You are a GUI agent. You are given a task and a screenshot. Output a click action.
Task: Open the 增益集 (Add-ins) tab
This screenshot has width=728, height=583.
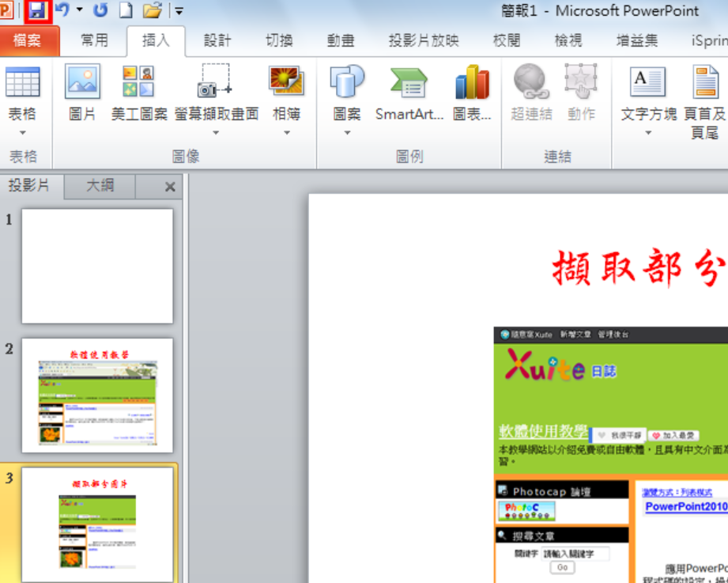click(637, 41)
